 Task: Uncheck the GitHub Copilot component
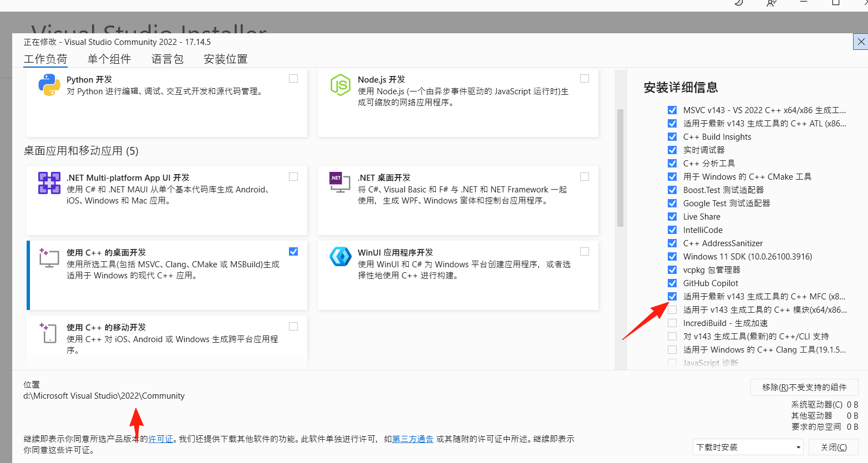[672, 283]
